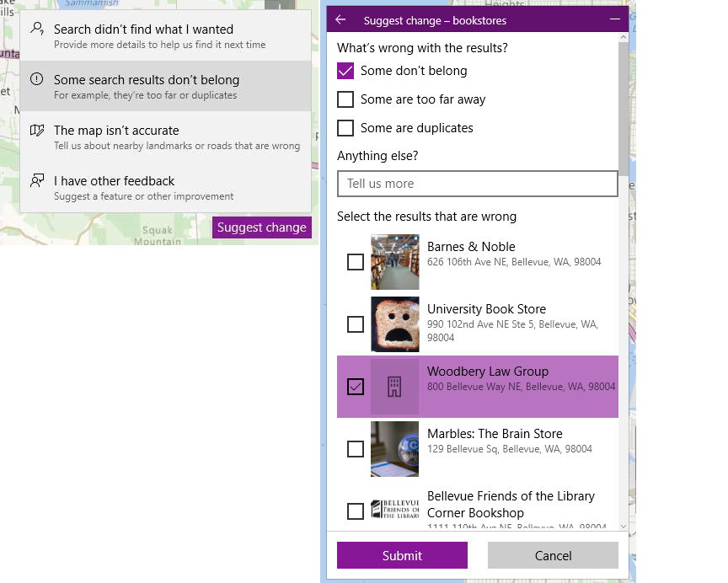Mark University Book Store as wrong
This screenshot has height=583, width=728.
point(356,324)
